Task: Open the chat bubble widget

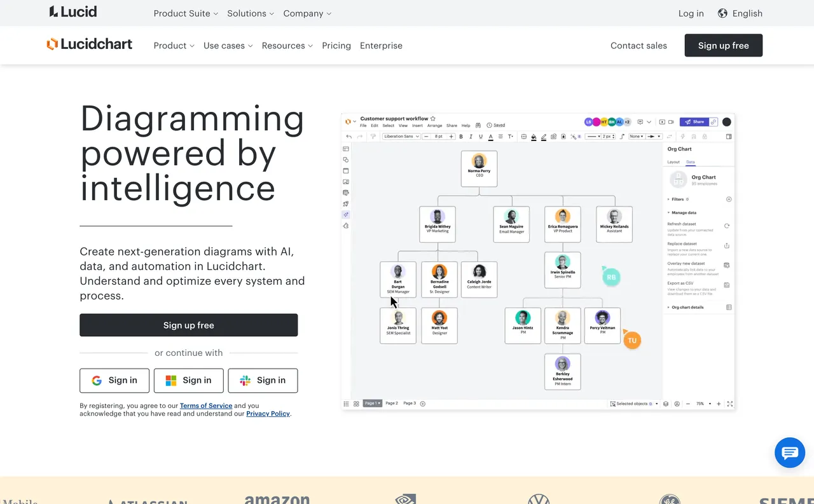Action: coord(790,453)
